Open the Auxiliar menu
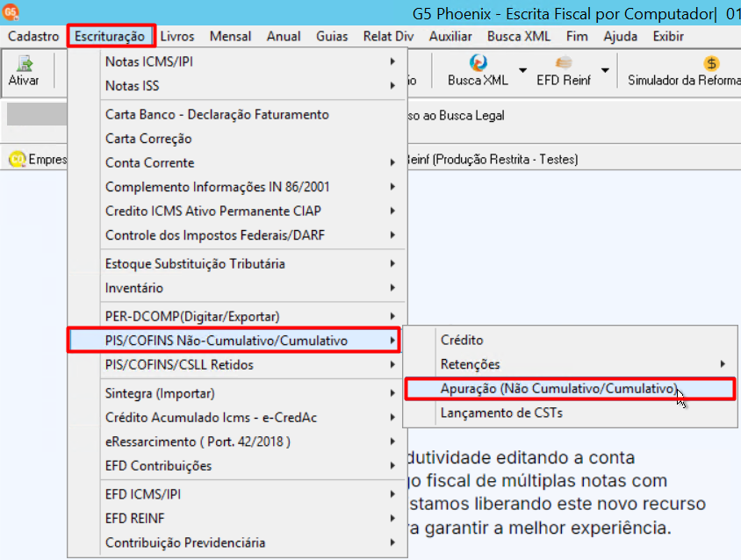This screenshot has width=741, height=560. [450, 36]
